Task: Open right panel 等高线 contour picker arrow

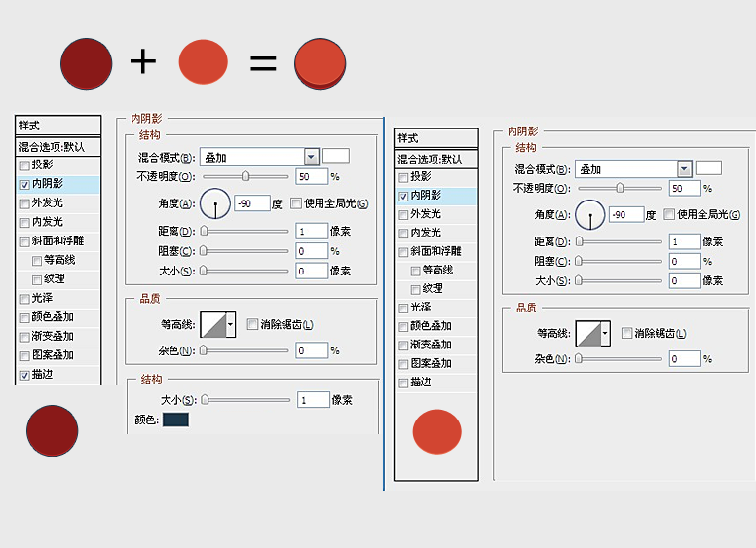Action: pos(606,333)
